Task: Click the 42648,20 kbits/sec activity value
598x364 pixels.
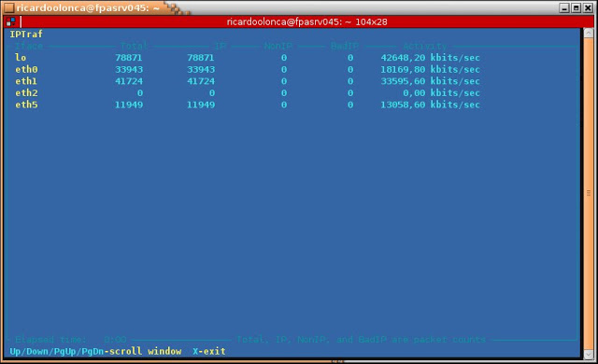Action: [430, 58]
